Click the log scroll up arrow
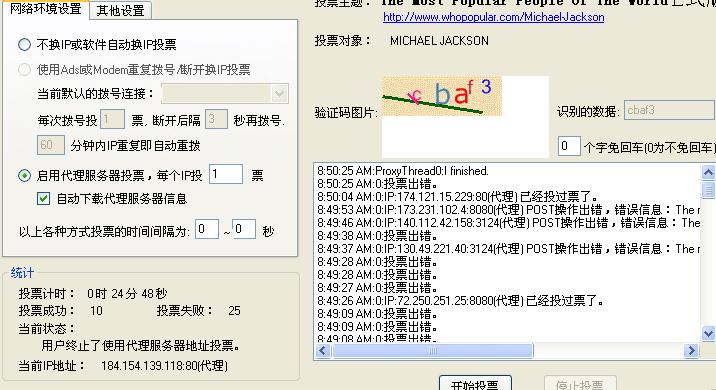716x390 pixels. [x=708, y=172]
